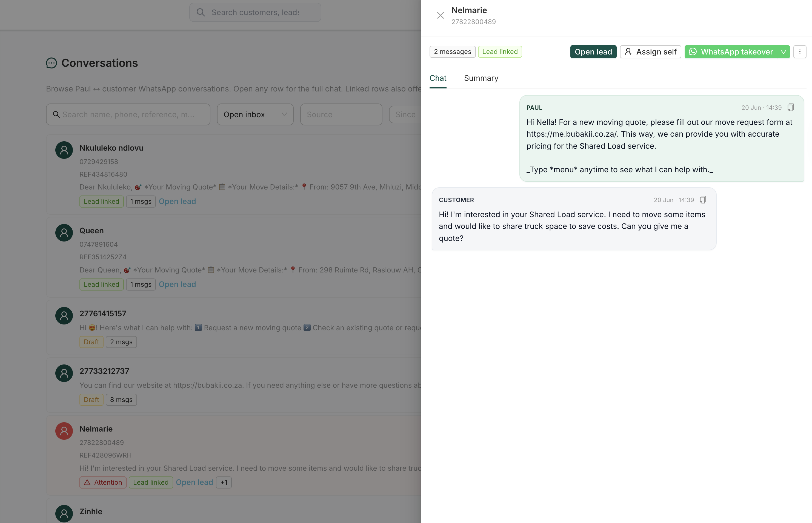Click Nkululeko ndlovu's avatar icon
812x523 pixels.
[x=64, y=150]
